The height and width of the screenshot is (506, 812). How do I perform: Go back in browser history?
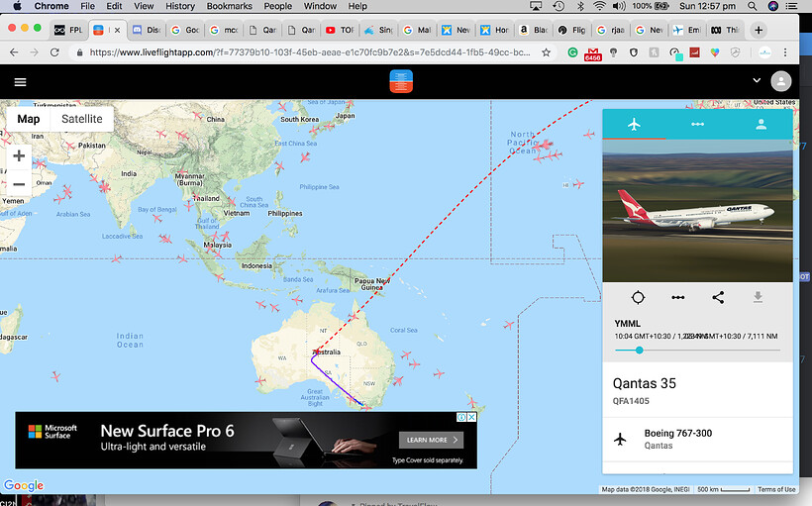coord(14,52)
